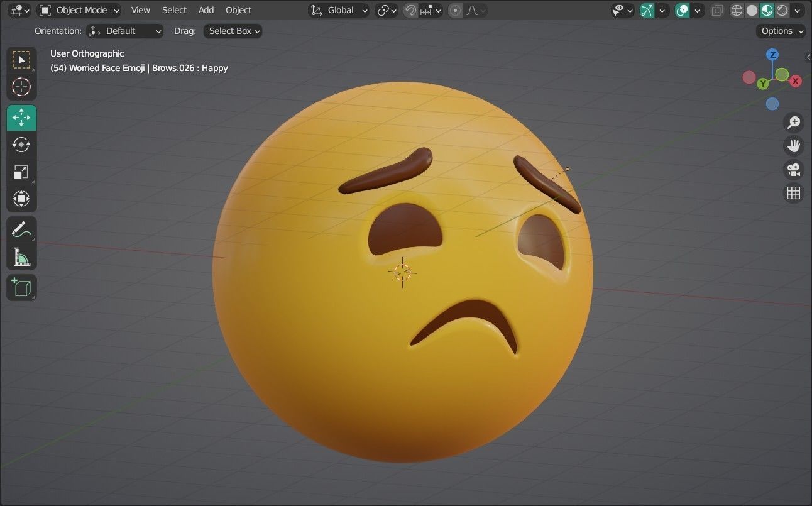Open the Global transform orientation dropdown
Screen dimensions: 812x506
(339, 10)
